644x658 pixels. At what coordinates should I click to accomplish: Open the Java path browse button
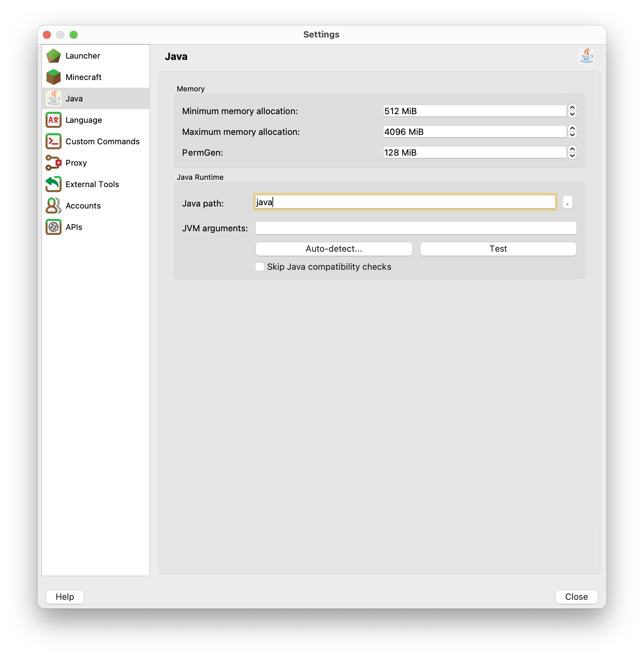[x=567, y=202]
